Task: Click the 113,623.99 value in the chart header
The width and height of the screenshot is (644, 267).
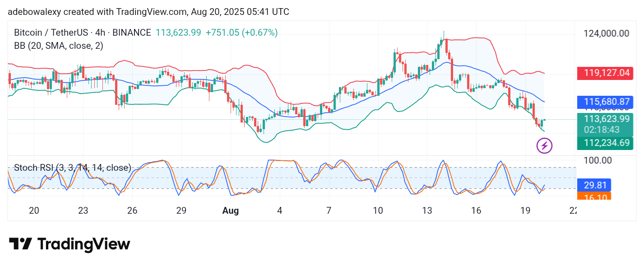Action: [178, 33]
